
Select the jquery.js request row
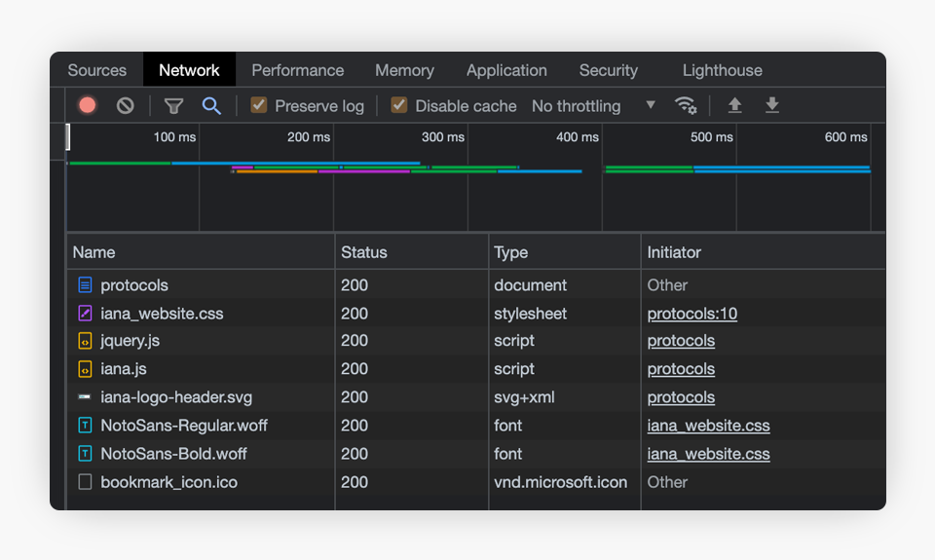[x=130, y=341]
